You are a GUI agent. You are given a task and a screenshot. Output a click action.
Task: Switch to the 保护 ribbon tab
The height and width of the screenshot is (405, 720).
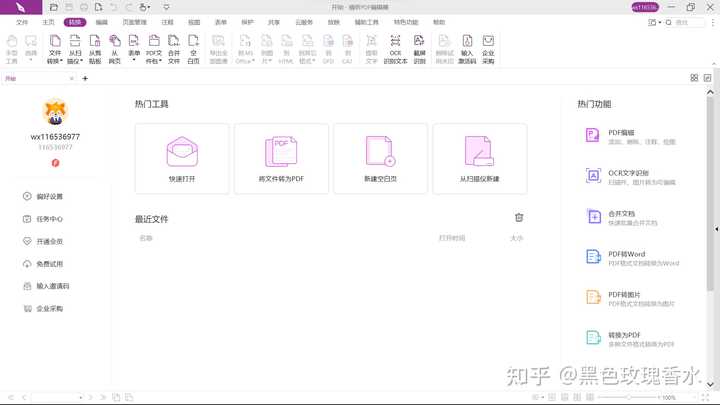pos(247,22)
